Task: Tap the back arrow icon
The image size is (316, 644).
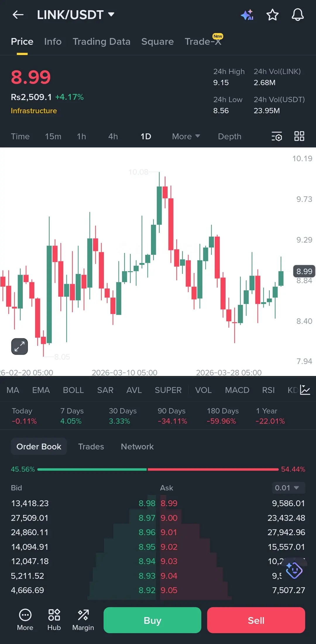Action: pyautogui.click(x=18, y=15)
